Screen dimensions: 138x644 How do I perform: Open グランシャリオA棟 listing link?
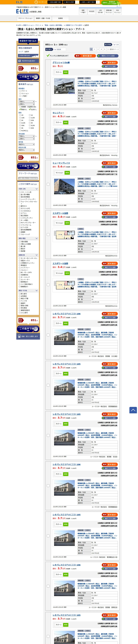[61, 63]
